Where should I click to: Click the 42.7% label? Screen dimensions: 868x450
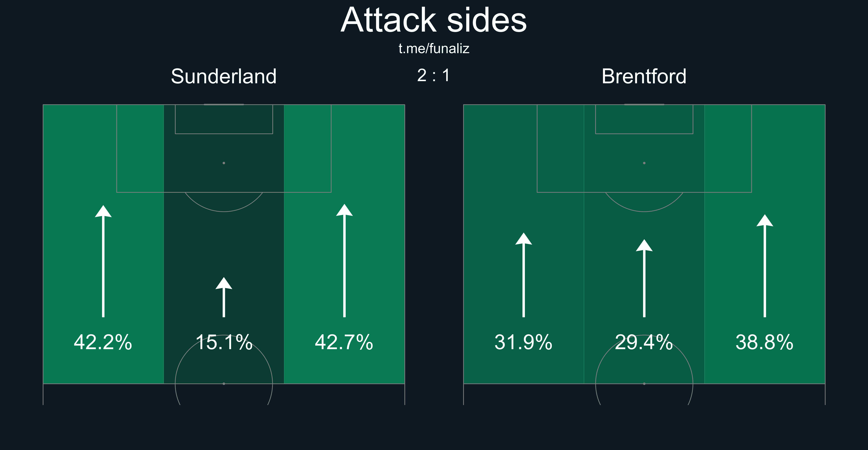click(x=344, y=342)
